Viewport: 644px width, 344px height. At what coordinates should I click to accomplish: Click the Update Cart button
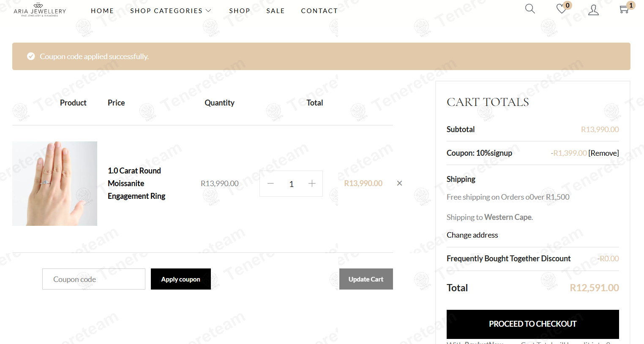tap(366, 279)
